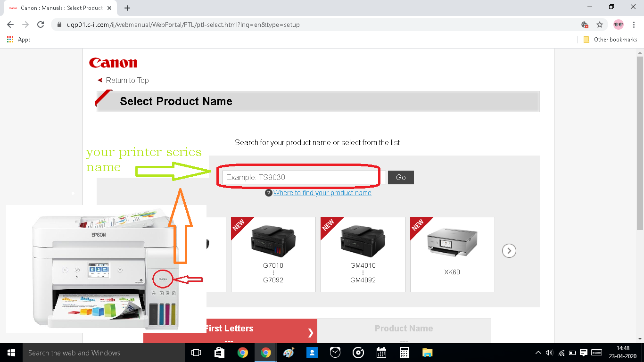This screenshot has width=644, height=362.
Task: Open the Chrome three-dot menu
Action: (x=634, y=25)
